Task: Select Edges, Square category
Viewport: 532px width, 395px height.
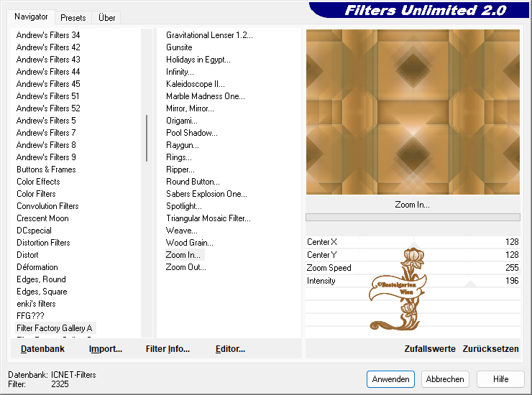Action: (x=42, y=292)
